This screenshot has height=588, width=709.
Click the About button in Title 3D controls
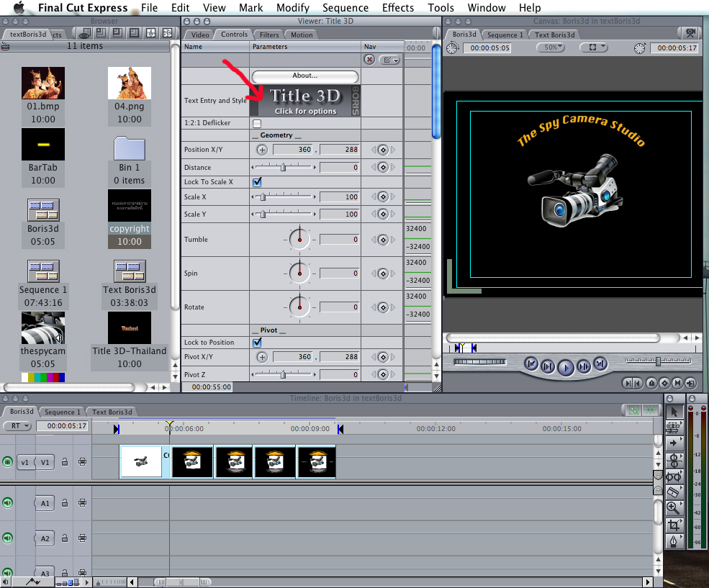coord(305,76)
